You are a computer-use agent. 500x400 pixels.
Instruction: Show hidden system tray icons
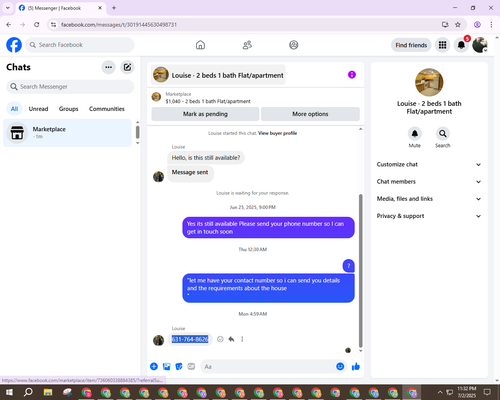click(x=440, y=392)
